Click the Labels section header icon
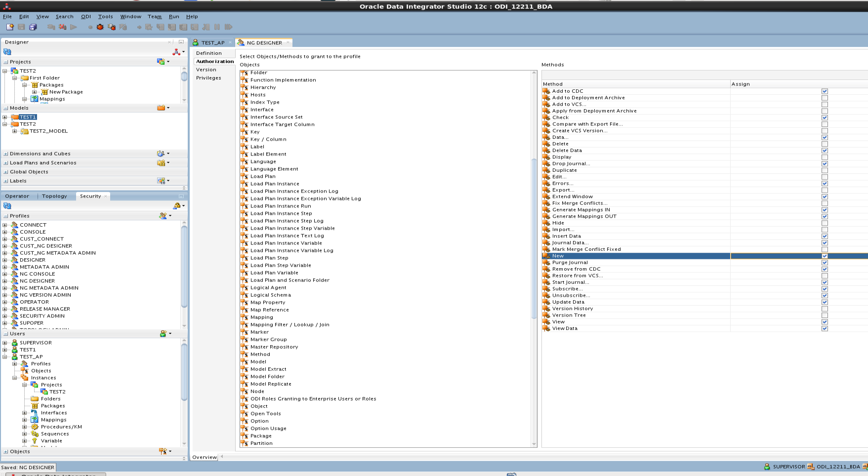Image resolution: width=868 pixels, height=476 pixels. point(161,181)
